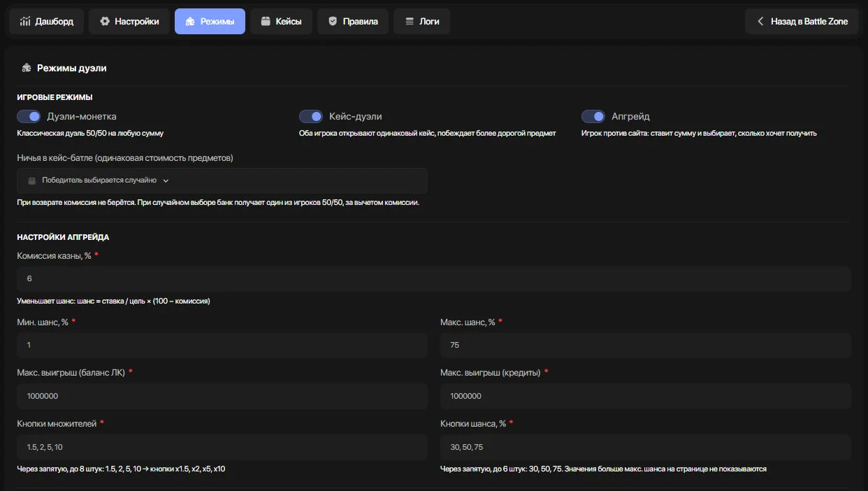This screenshot has height=491, width=868.
Task: Click the shield icon on Правила tab
Action: point(333,22)
